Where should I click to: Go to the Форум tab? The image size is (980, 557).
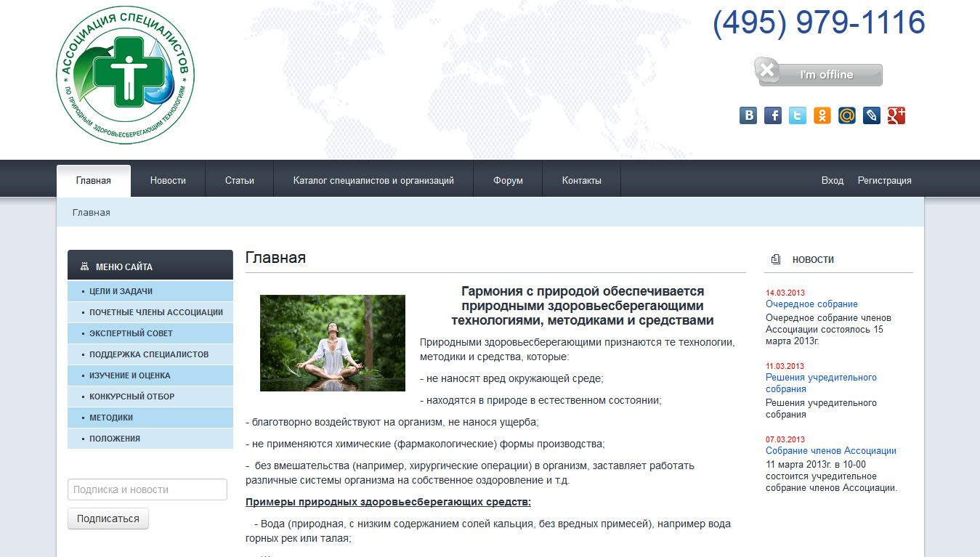click(508, 181)
